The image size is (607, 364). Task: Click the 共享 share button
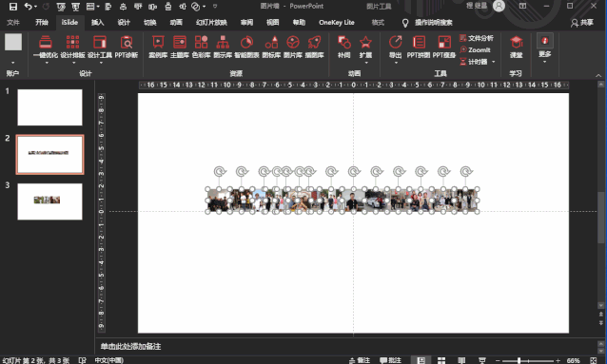582,23
